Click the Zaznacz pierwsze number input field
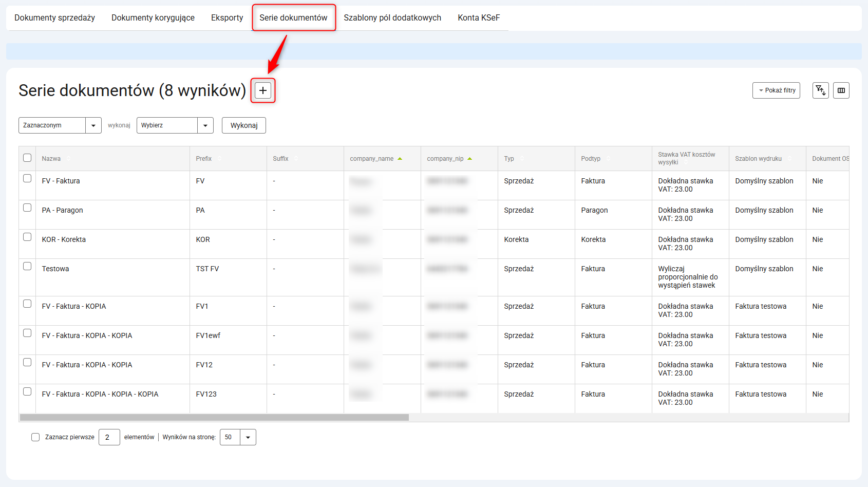The width and height of the screenshot is (868, 487). tap(109, 437)
